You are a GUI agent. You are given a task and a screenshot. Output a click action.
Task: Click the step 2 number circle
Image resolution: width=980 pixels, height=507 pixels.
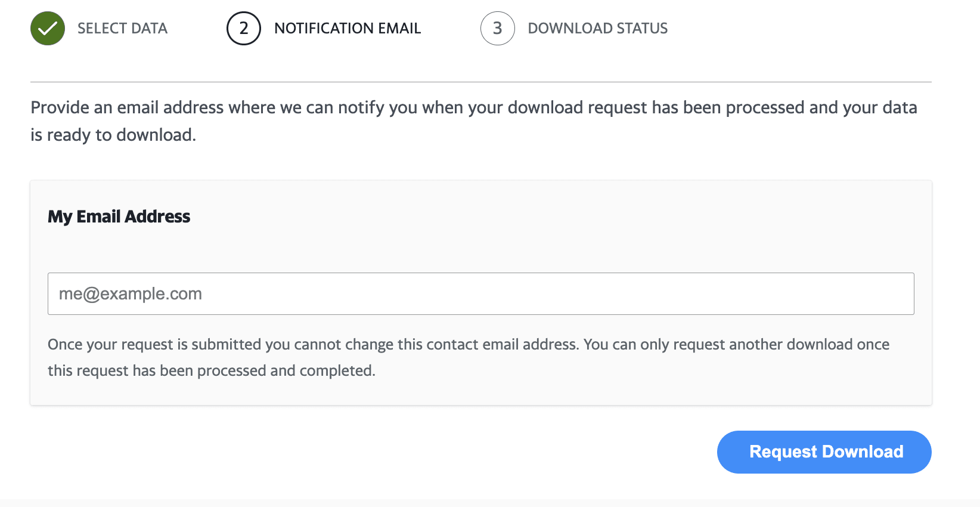[243, 29]
